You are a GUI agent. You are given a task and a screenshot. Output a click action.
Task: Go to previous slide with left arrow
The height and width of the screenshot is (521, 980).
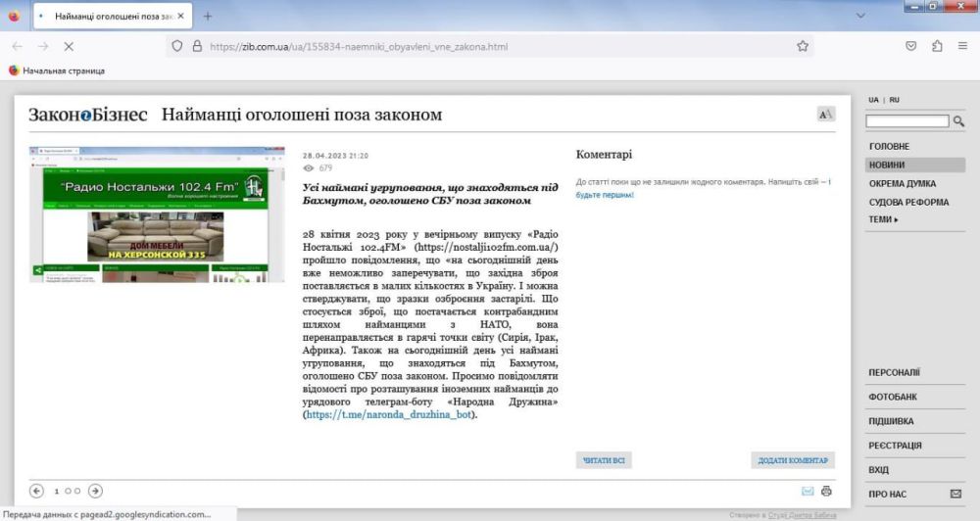[37, 491]
